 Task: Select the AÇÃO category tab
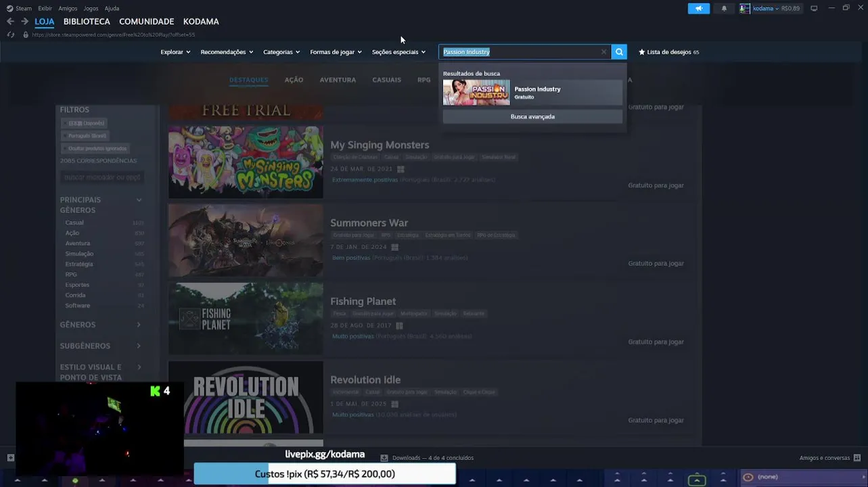(294, 80)
